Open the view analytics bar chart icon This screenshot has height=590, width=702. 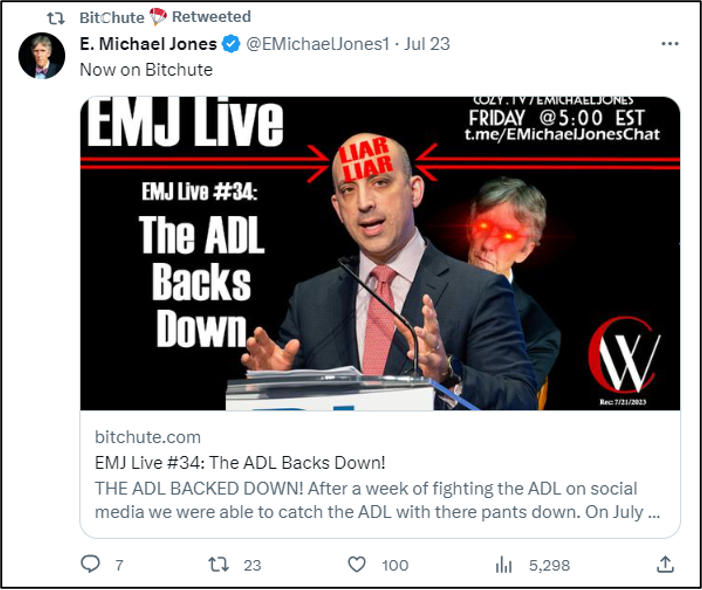click(x=504, y=564)
